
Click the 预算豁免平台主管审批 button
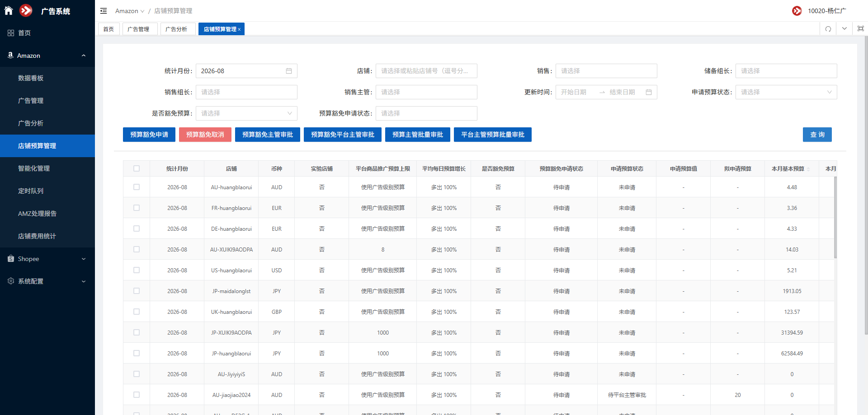(343, 135)
